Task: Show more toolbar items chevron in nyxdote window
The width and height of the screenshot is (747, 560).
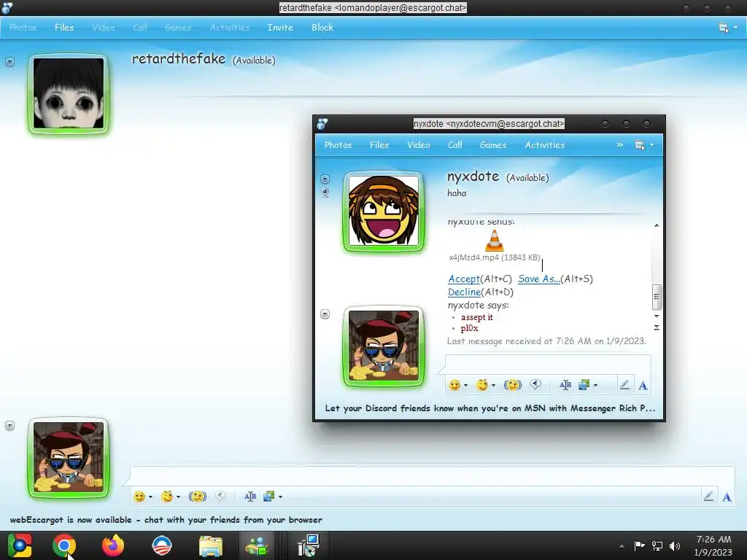Action: coord(620,145)
